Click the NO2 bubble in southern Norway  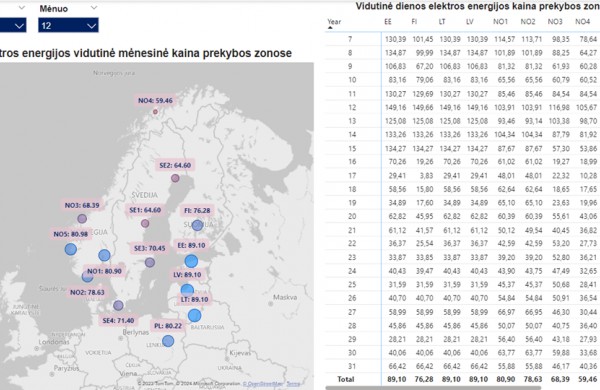[x=87, y=277]
